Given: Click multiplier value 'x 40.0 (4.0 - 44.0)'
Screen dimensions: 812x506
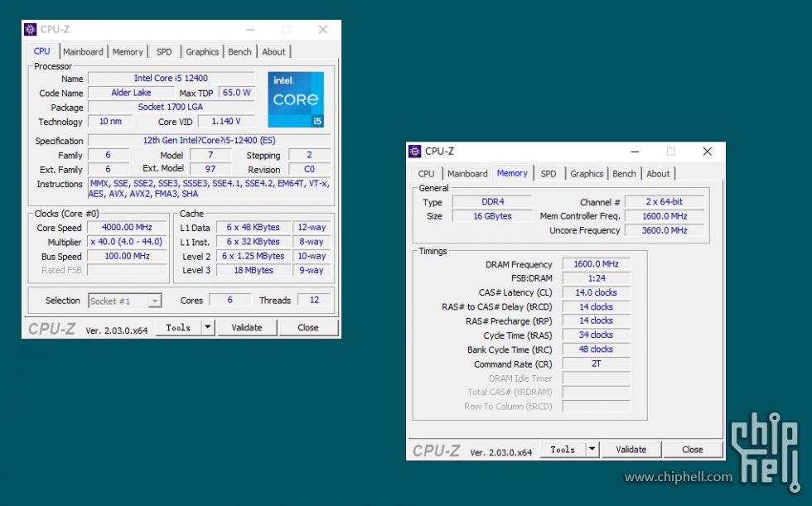Looking at the screenshot, I should pyautogui.click(x=127, y=242).
